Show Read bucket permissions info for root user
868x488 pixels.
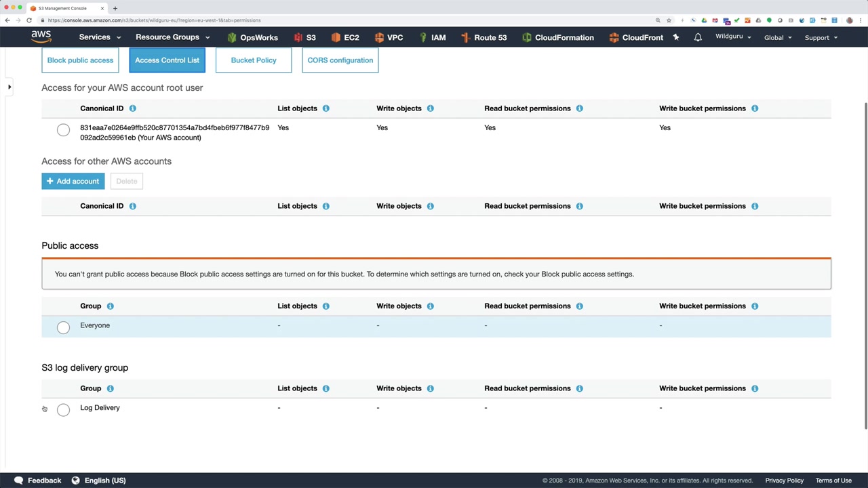tap(579, 108)
